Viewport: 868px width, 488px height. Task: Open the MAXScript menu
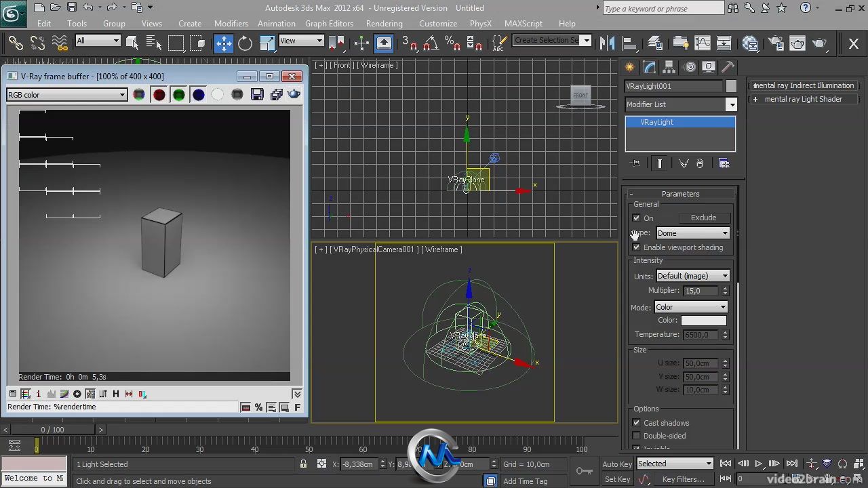[524, 23]
